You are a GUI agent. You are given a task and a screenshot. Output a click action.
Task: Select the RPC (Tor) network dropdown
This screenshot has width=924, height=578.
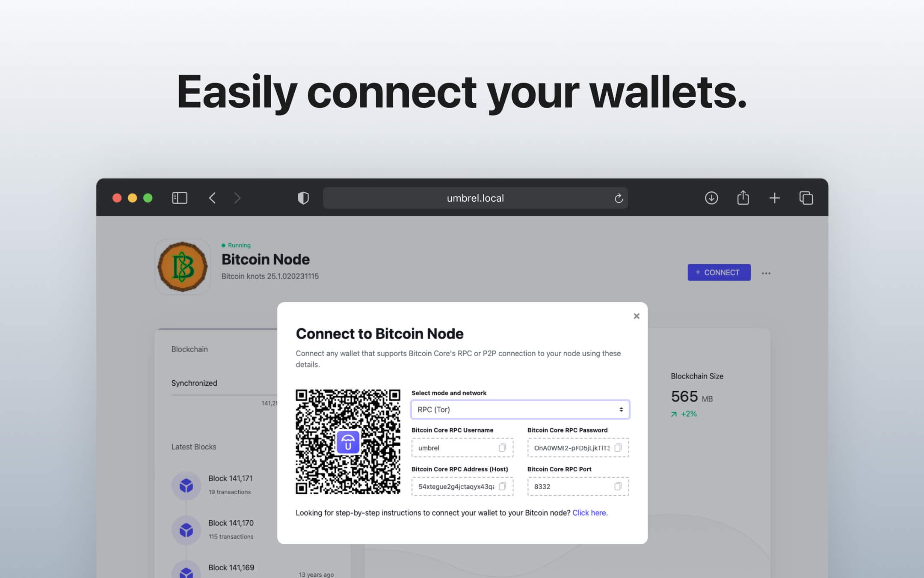(520, 409)
